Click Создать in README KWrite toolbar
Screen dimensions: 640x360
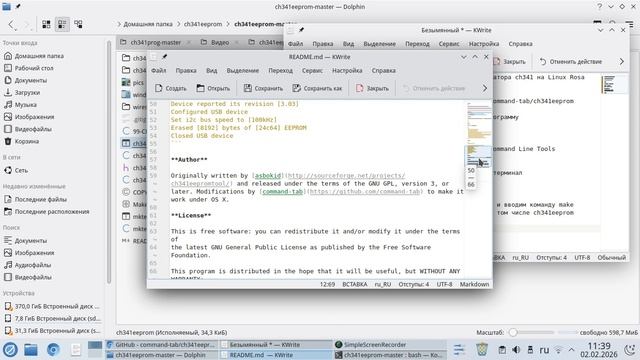(171, 88)
